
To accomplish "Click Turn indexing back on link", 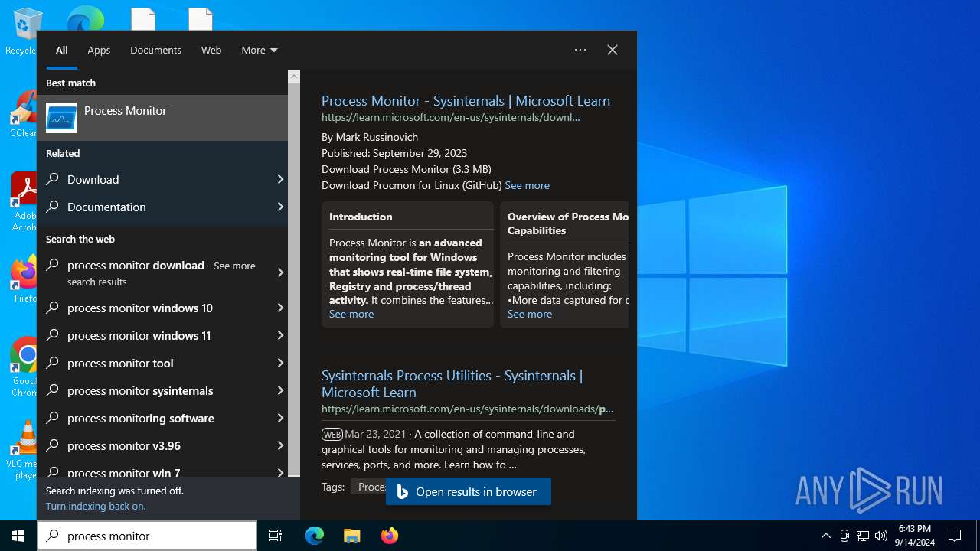I will tap(96, 506).
